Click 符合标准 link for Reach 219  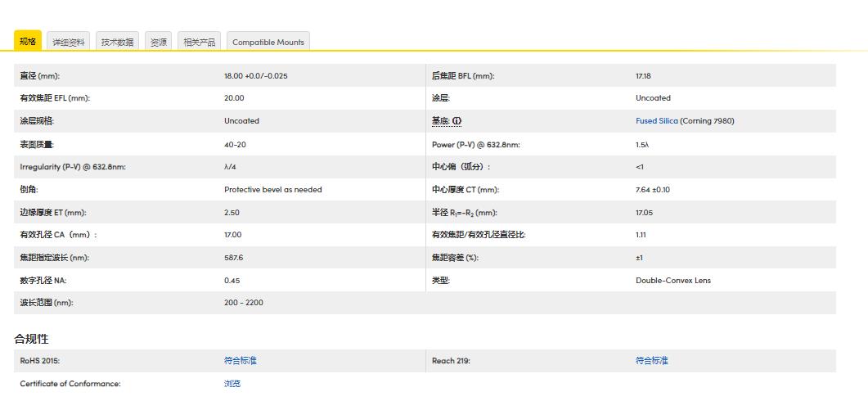651,361
